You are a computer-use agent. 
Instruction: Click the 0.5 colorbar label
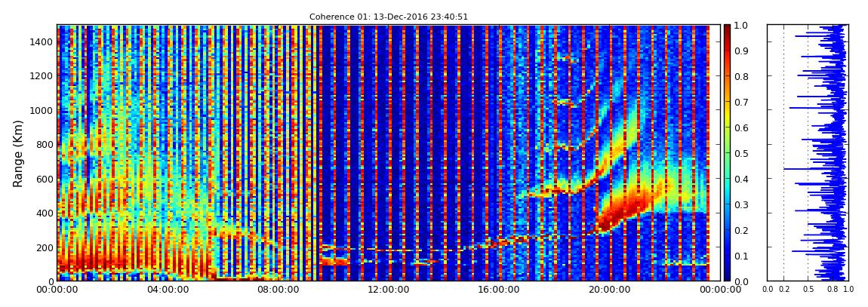click(743, 153)
